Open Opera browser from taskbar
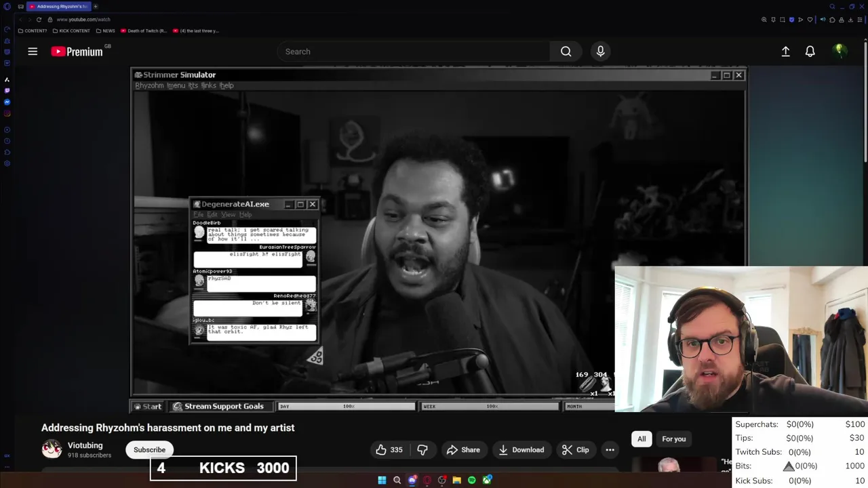 (427, 480)
